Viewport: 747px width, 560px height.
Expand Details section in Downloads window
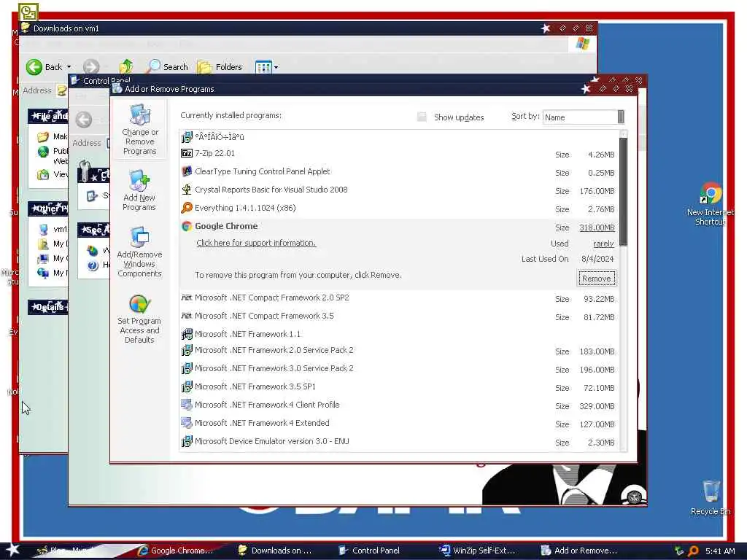tap(47, 307)
